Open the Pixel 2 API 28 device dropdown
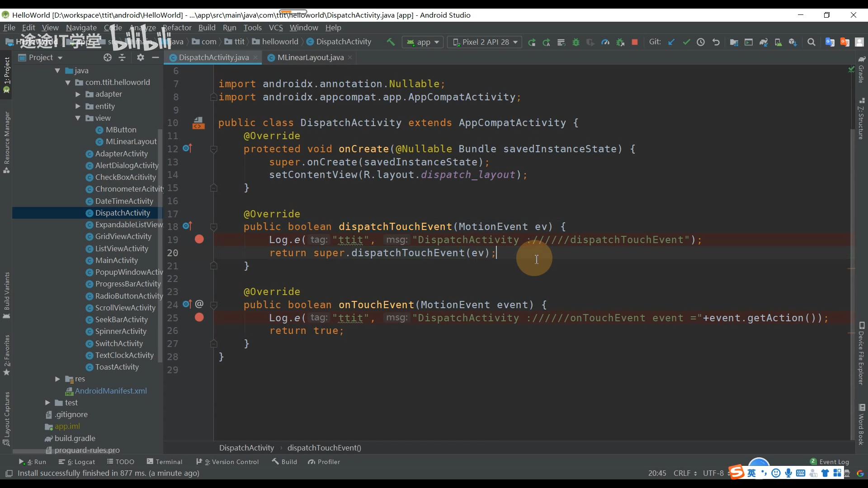Image resolution: width=868 pixels, height=488 pixels. coord(485,42)
